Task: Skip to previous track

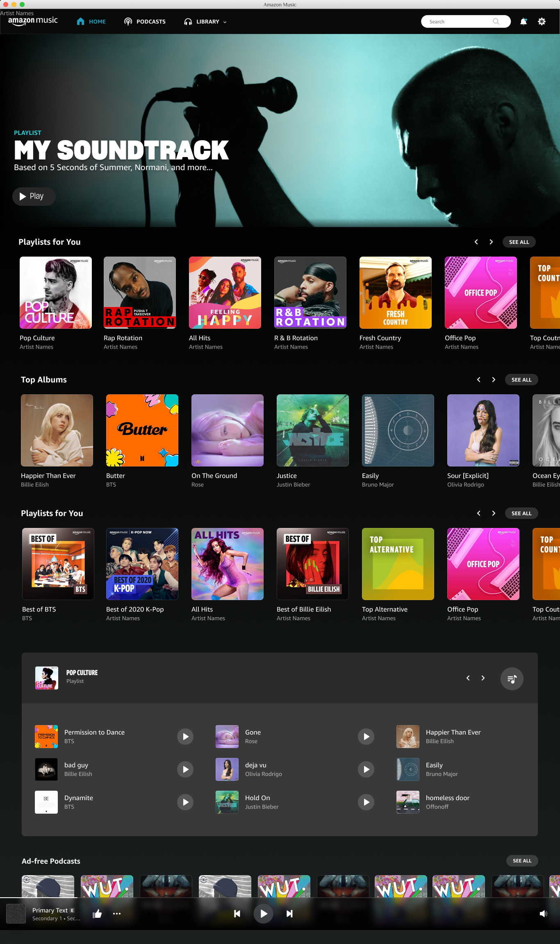Action: [x=237, y=913]
